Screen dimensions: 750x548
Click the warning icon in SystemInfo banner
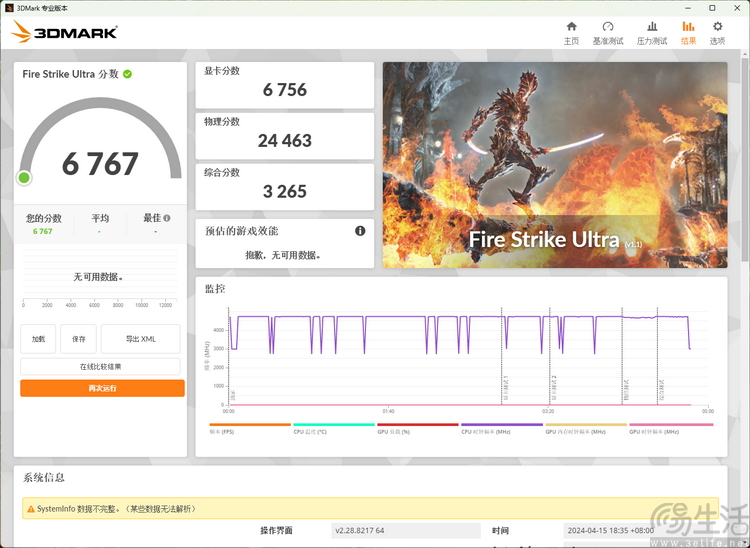coord(31,509)
